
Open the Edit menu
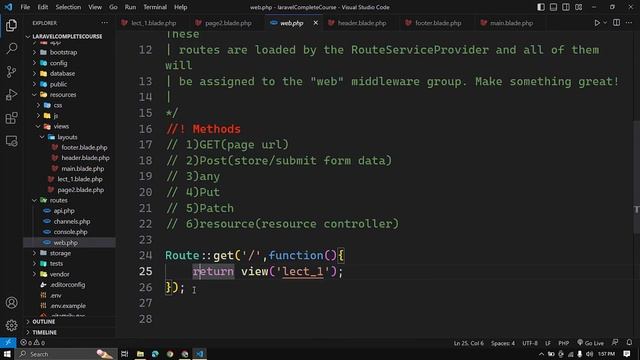[42, 7]
